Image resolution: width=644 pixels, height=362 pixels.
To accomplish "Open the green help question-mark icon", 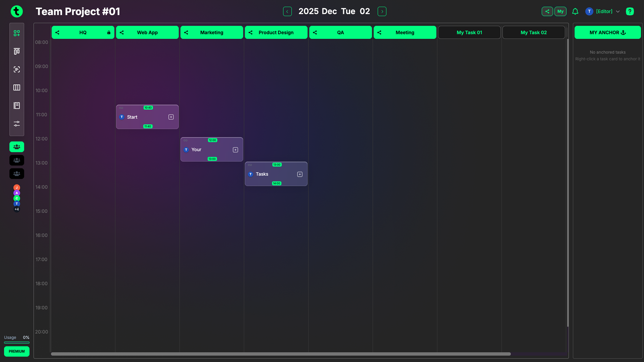I will 630,11.
